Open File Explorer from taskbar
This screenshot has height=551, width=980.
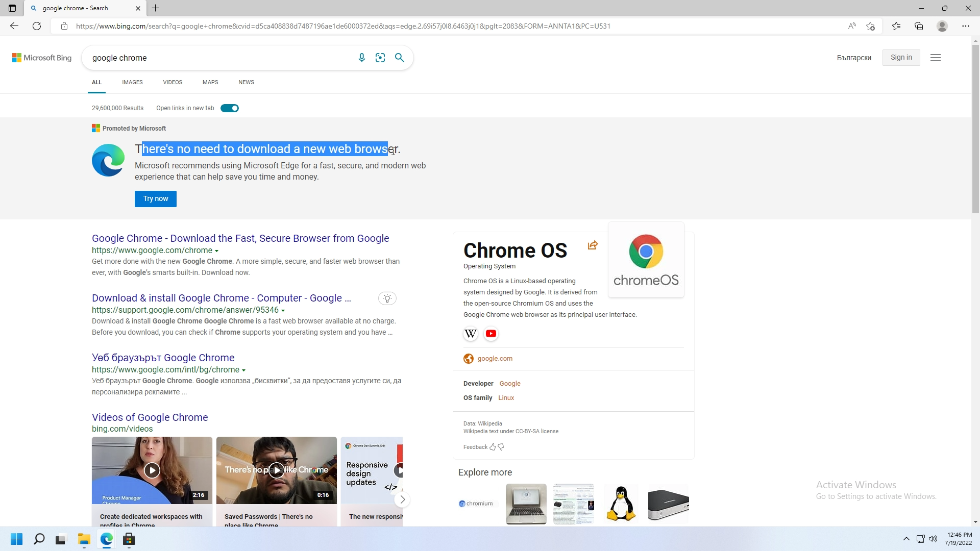tap(84, 539)
